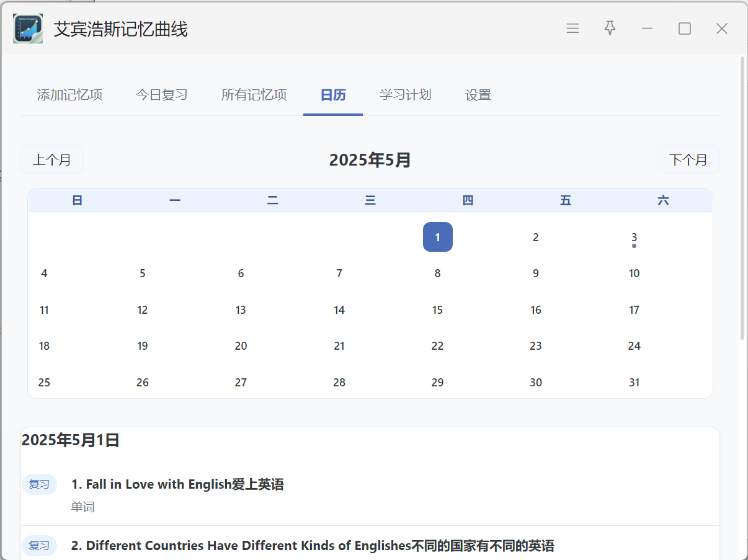This screenshot has height=560, width=748.
Task: Open item Different Countries Have Different Englishes
Action: (x=313, y=546)
